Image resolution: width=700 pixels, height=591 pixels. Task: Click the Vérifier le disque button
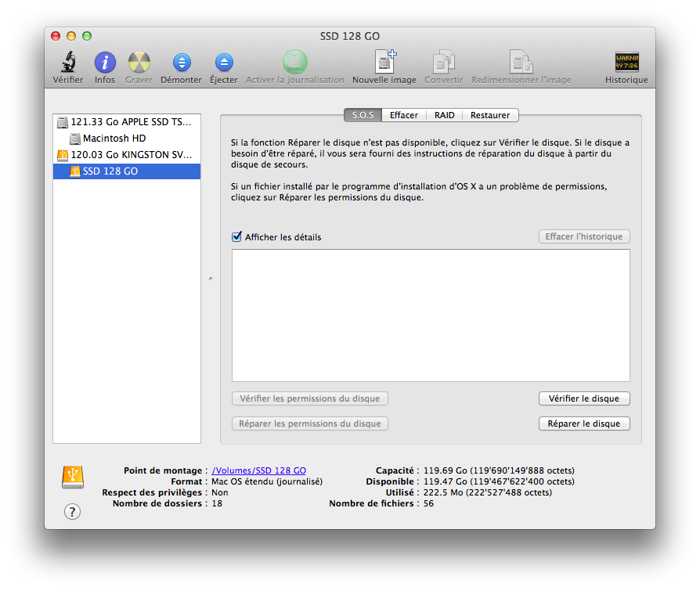[584, 398]
